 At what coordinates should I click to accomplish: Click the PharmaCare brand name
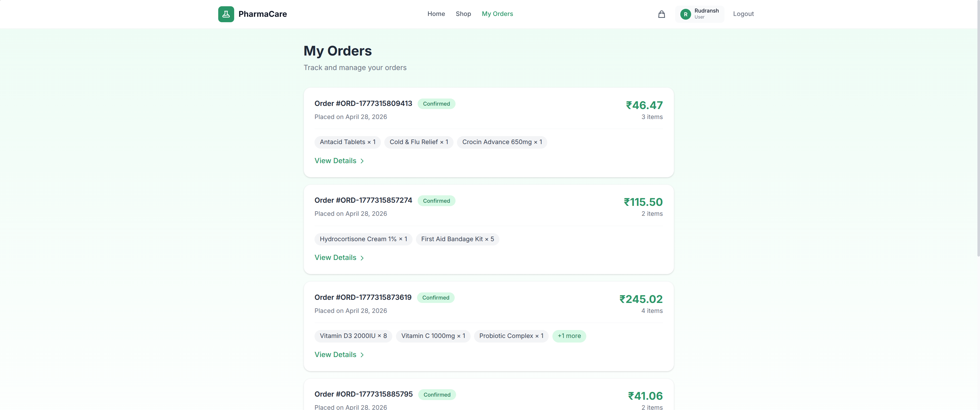pos(262,14)
